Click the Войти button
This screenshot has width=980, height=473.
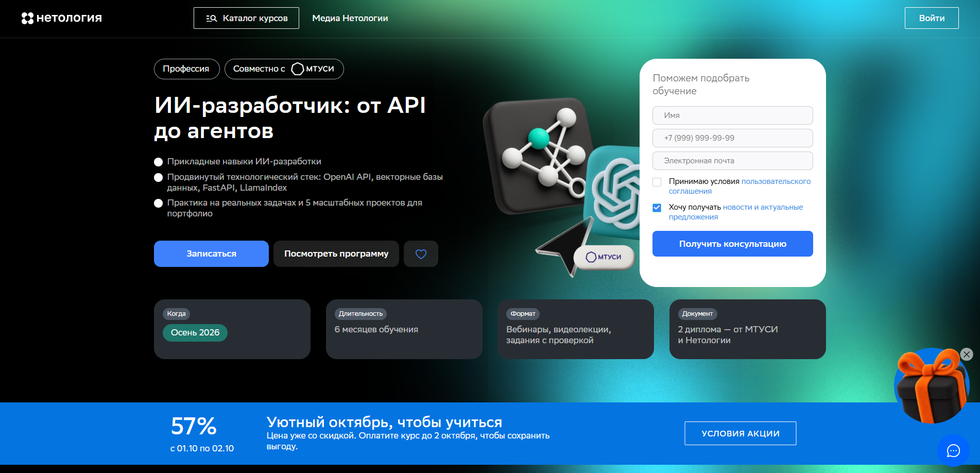(932, 18)
